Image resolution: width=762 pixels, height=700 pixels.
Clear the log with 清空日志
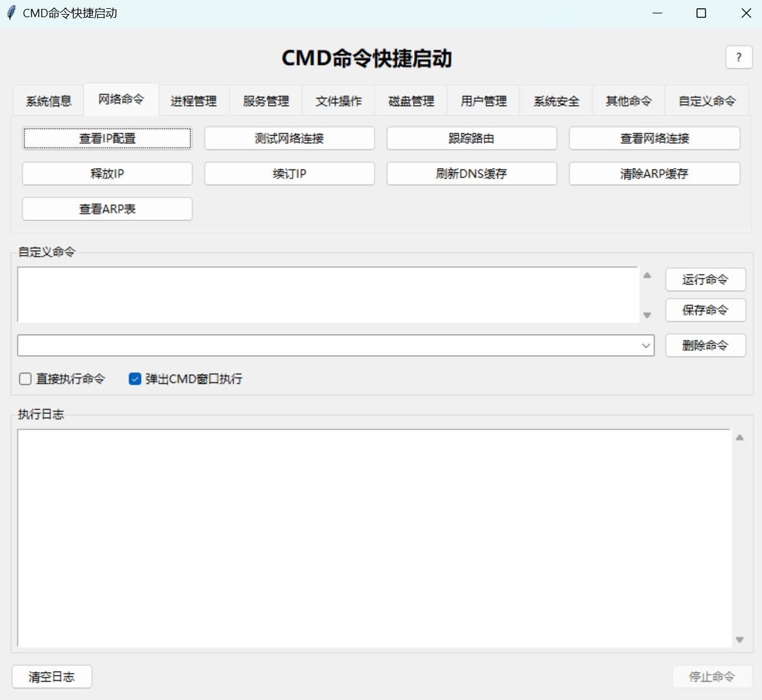point(52,676)
